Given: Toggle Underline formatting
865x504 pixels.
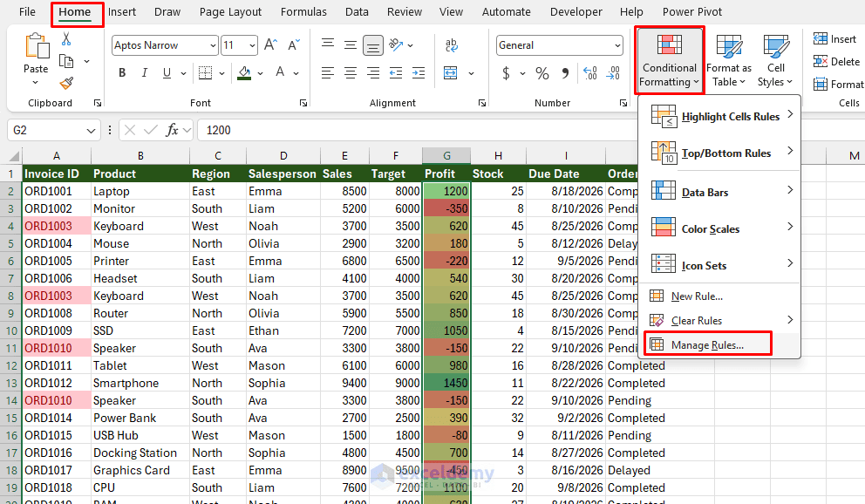Looking at the screenshot, I should (167, 72).
